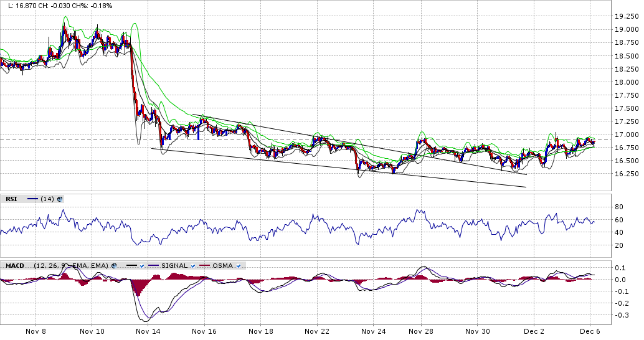Click the RSI blue line color swatch

click(x=32, y=199)
